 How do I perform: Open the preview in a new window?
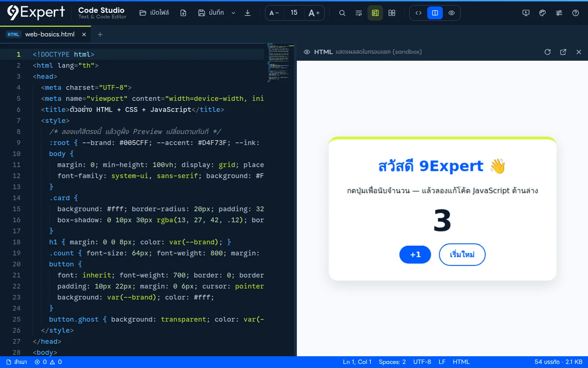click(563, 52)
